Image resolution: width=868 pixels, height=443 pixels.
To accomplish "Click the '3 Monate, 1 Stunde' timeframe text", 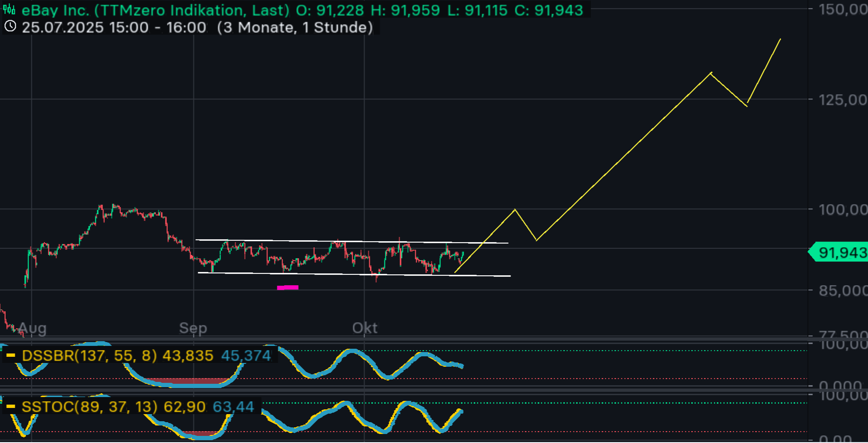I will pos(295,27).
